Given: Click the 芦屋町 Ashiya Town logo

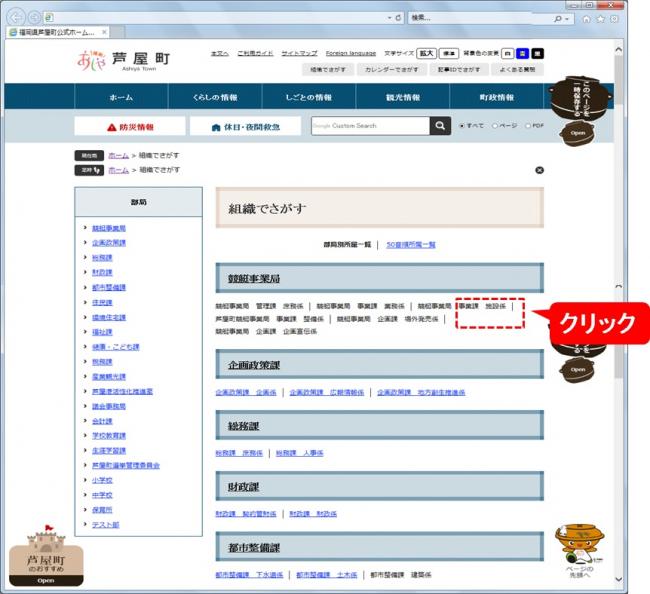Looking at the screenshot, I should [124, 61].
